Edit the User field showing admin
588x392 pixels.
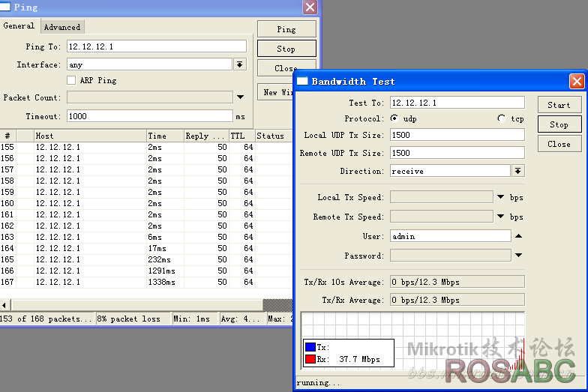450,236
